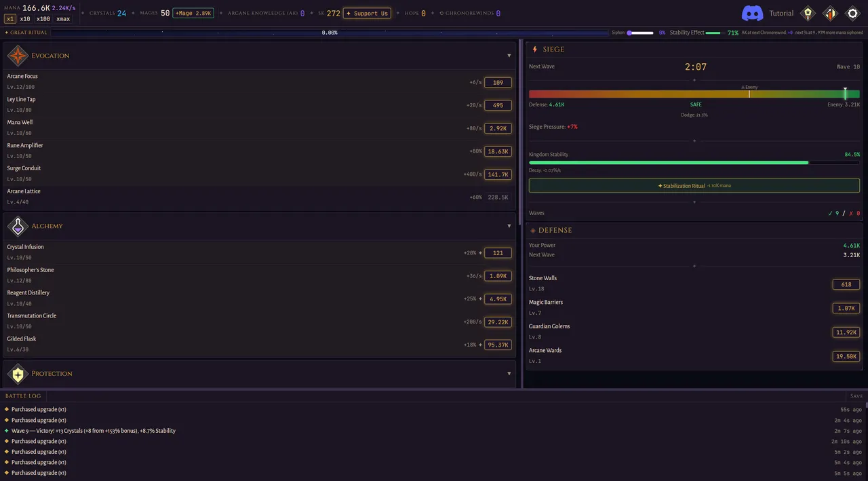Click Arcane Lattice cost 228.5K
This screenshot has width=868, height=481.
coord(498,197)
